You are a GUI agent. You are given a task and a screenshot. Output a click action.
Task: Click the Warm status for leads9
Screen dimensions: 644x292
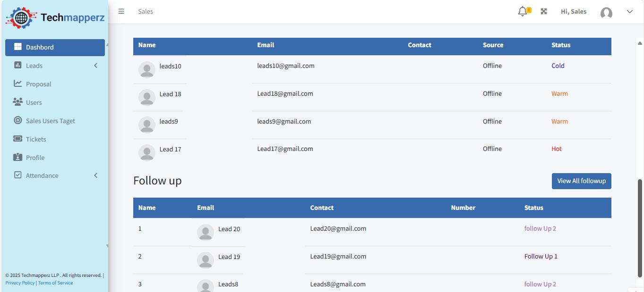tap(559, 121)
